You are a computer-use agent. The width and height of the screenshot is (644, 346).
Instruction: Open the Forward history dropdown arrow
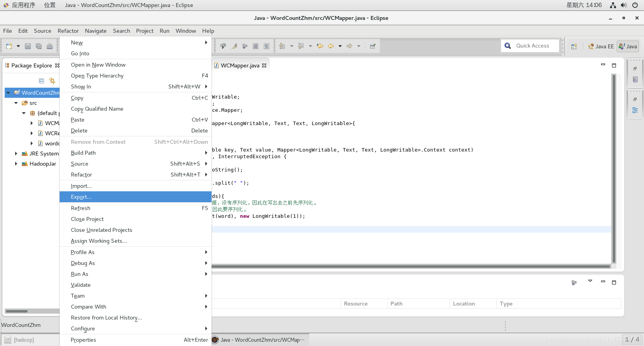point(359,46)
